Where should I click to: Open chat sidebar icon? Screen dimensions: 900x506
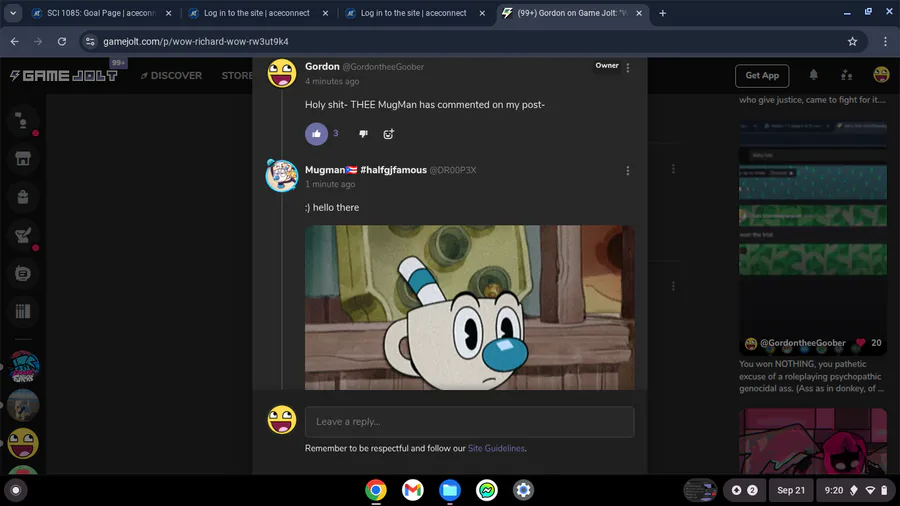pos(23,120)
